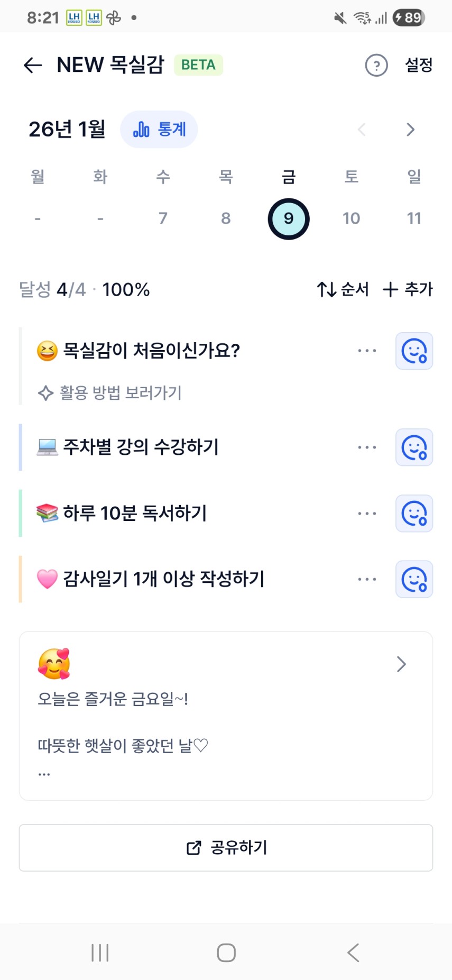The width and height of the screenshot is (452, 980).
Task: Add a new goal with 추가
Action: 408,289
